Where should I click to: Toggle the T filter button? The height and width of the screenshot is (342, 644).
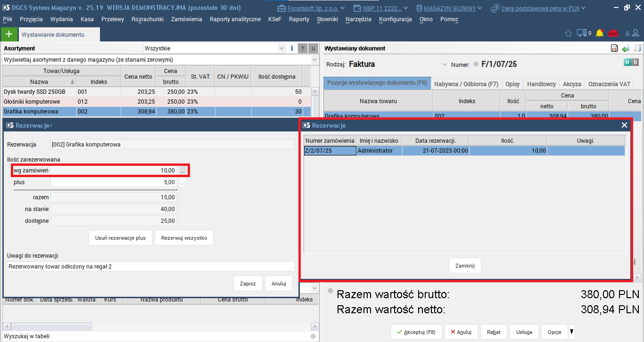[303, 49]
